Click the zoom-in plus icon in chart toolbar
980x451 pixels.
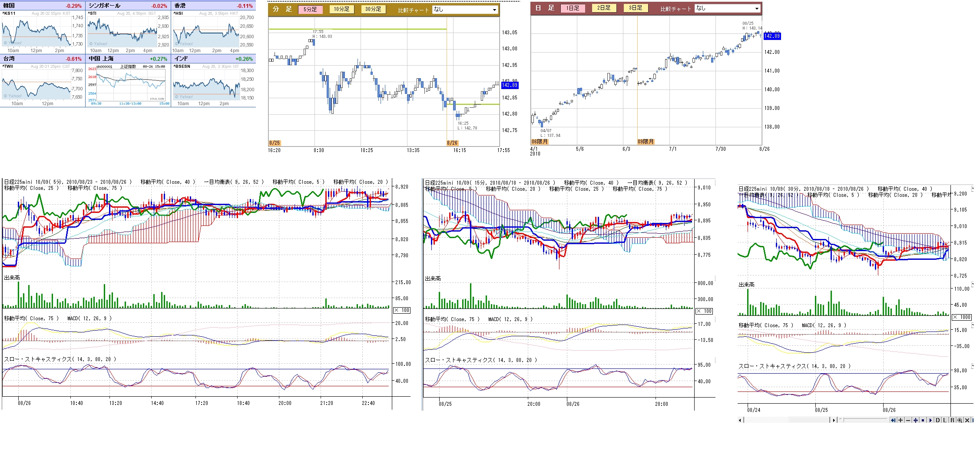pyautogui.click(x=901, y=420)
